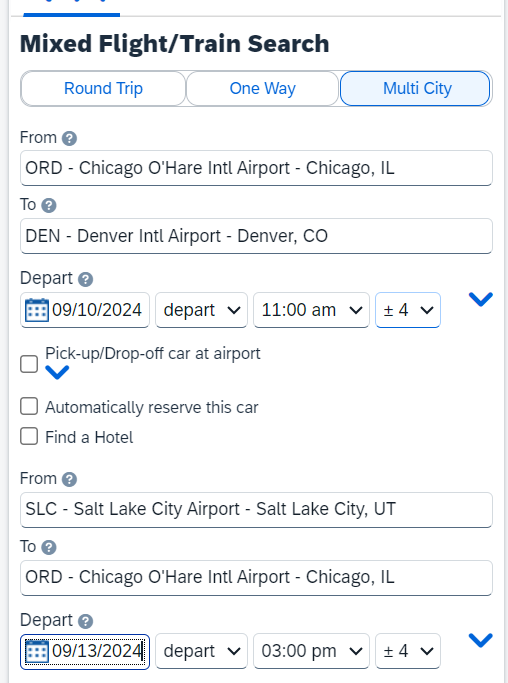Open calendar icon for 09/10/2024 date
508x683 pixels.
click(x=37, y=310)
